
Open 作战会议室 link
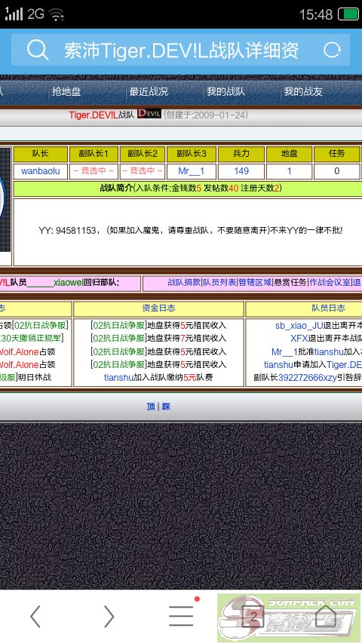pos(330,282)
